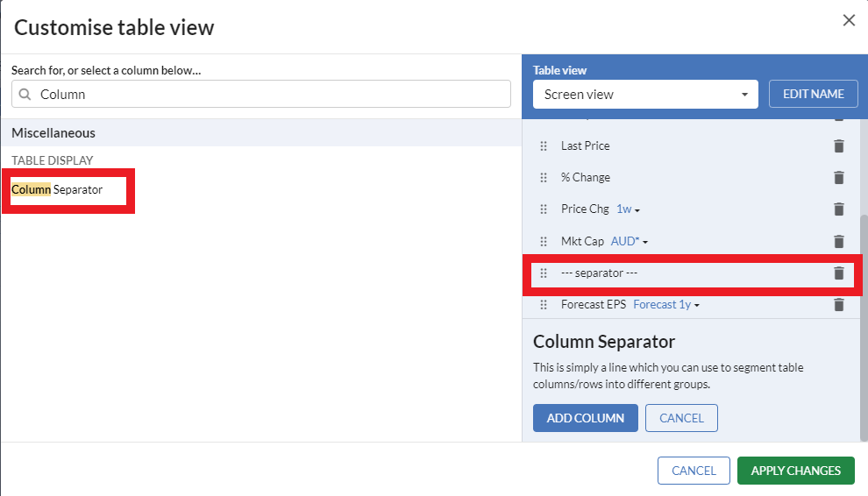
Task: Close the Customise table view dialog
Action: (849, 20)
